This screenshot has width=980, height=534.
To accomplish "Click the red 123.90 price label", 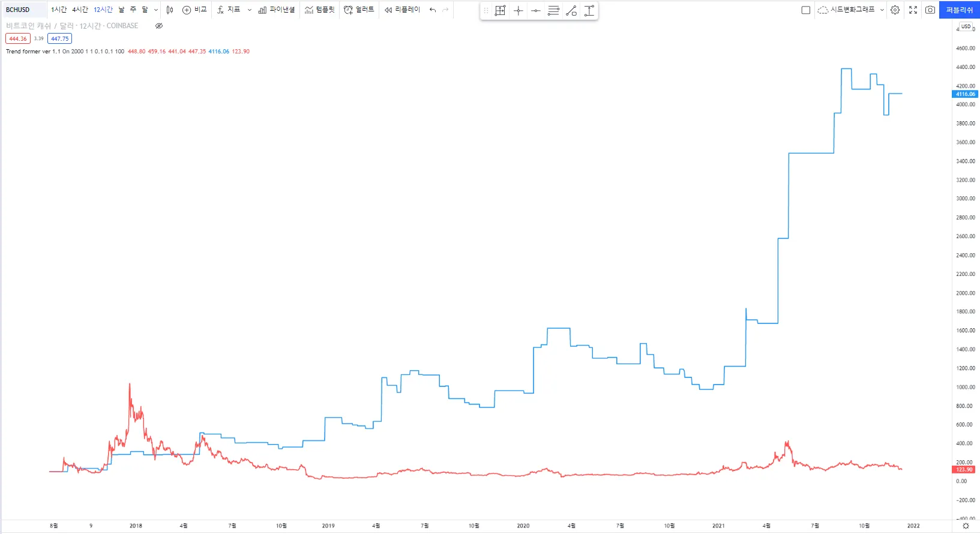I will tap(964, 470).
